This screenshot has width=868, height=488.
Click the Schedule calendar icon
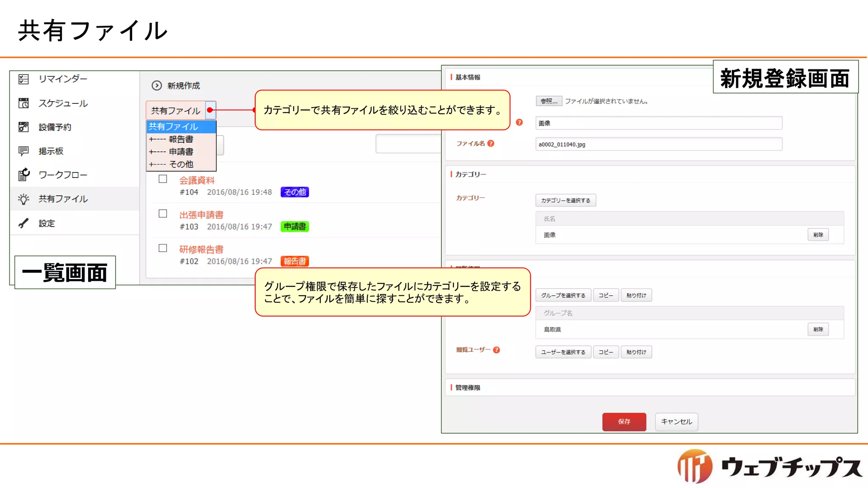(24, 103)
